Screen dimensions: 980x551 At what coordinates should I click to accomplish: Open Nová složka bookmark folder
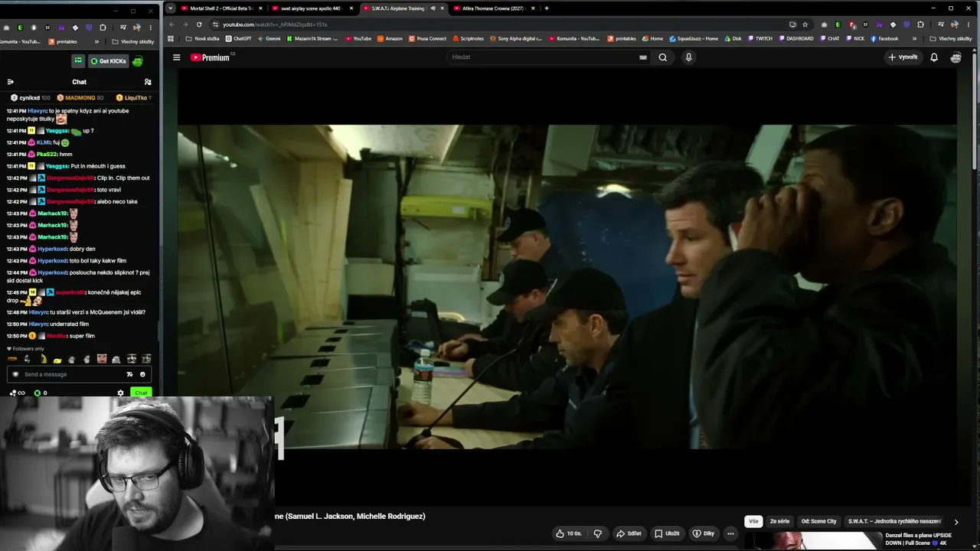pos(202,38)
